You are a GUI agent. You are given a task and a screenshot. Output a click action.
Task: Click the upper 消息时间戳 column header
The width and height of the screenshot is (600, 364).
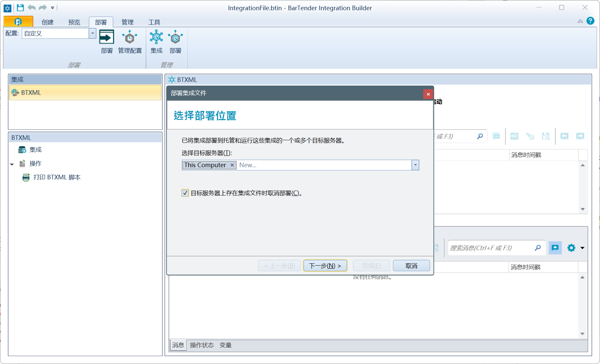pyautogui.click(x=544, y=155)
